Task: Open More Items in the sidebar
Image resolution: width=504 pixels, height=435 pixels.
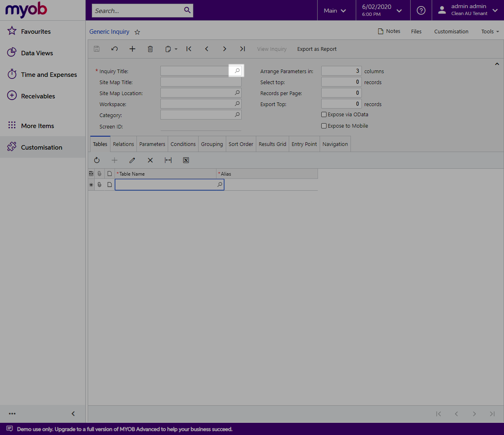Action: click(x=43, y=126)
